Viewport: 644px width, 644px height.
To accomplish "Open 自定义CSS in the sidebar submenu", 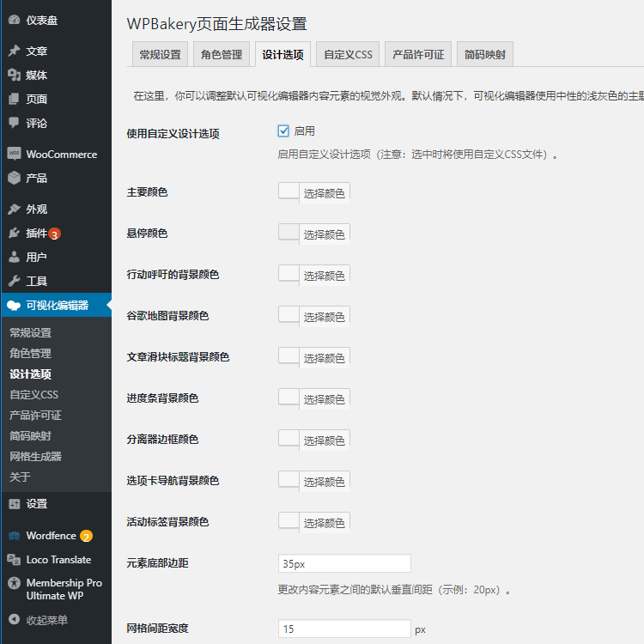I will 34,395.
